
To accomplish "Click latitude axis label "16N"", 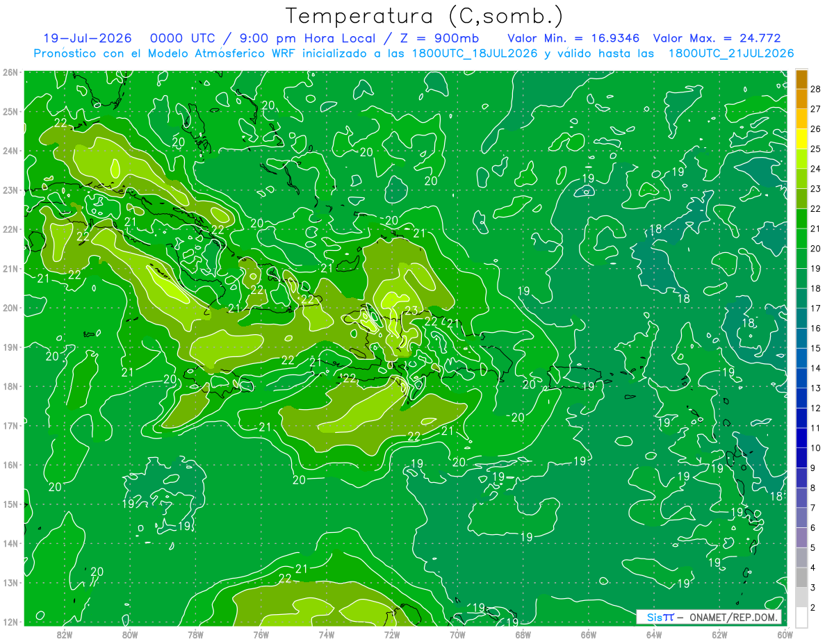I will pyautogui.click(x=10, y=465).
